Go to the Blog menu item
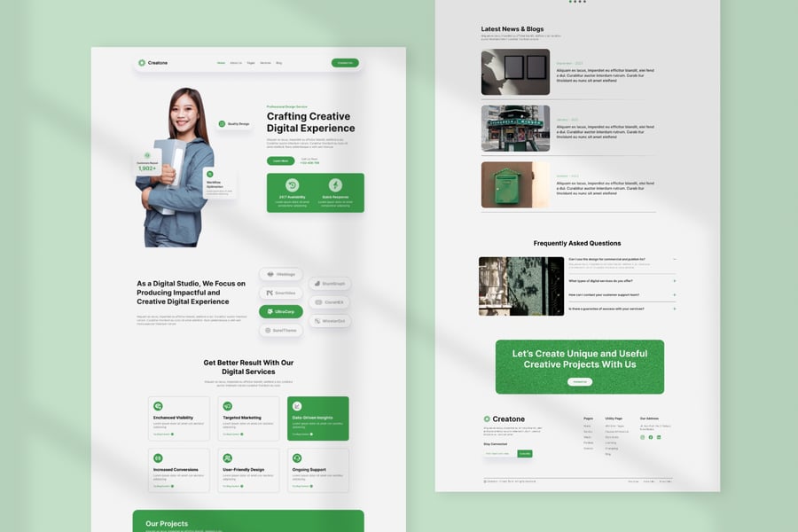This screenshot has width=798, height=532. pos(278,63)
